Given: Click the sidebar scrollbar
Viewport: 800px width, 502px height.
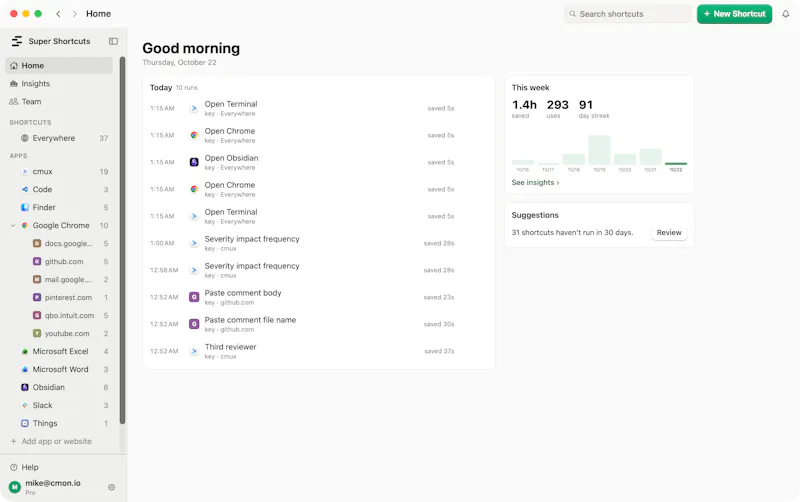Looking at the screenshot, I should coord(122,240).
